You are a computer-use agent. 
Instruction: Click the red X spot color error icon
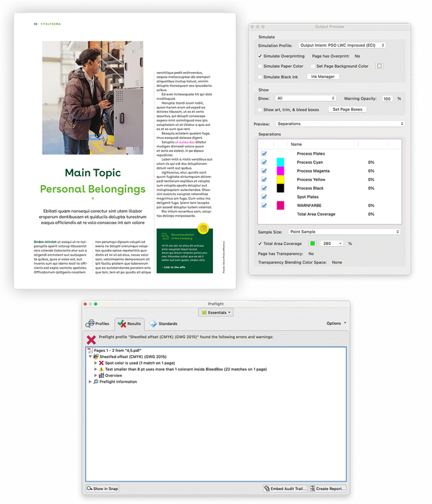[x=101, y=363]
